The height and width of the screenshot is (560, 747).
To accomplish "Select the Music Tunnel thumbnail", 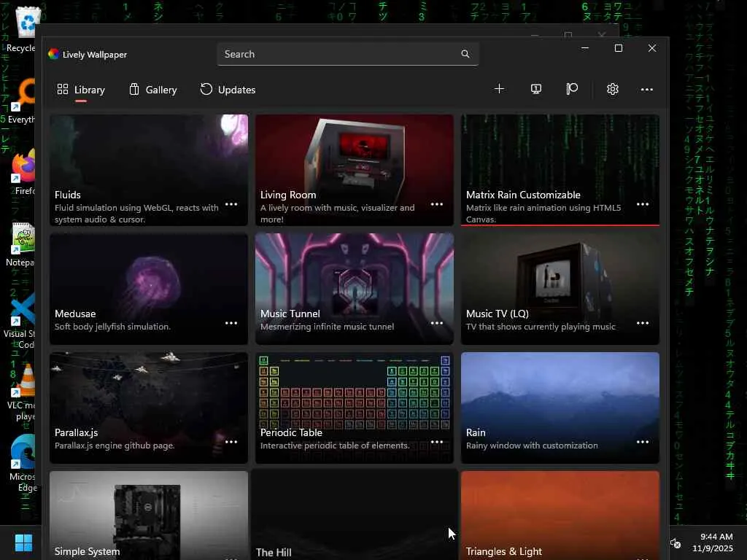I will [355, 289].
